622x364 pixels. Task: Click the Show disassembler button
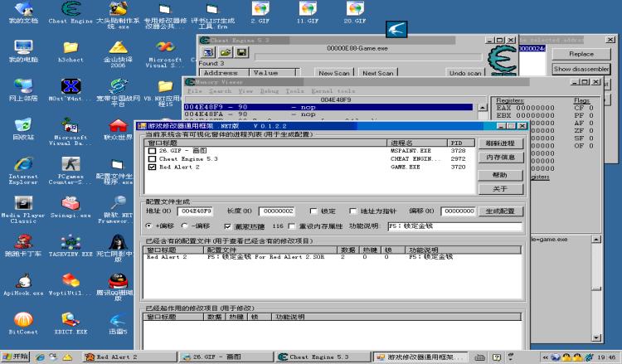pyautogui.click(x=581, y=69)
